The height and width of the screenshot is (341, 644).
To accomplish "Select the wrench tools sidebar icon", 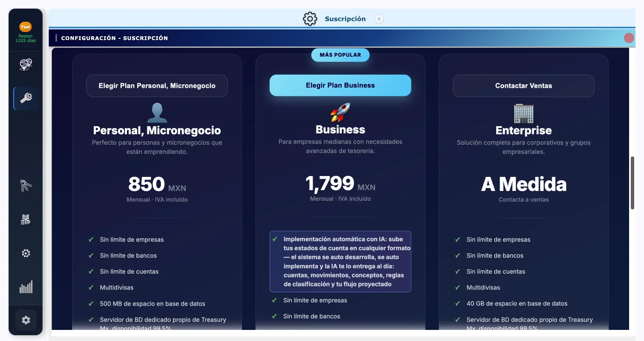I will tap(26, 98).
